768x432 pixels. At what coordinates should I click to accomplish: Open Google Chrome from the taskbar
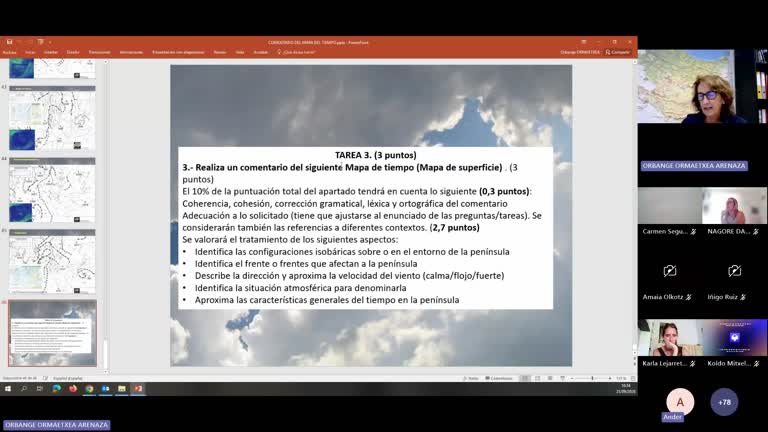pyautogui.click(x=89, y=389)
